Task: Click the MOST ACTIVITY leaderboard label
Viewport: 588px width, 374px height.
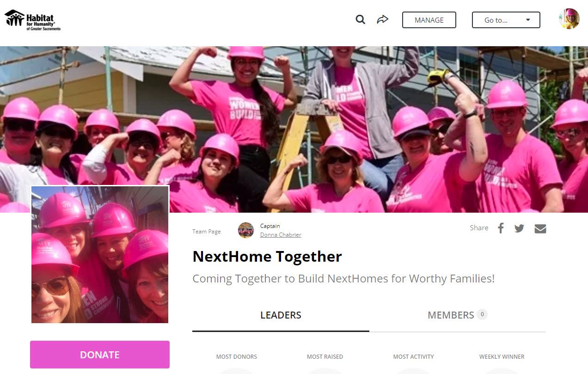Action: [413, 357]
